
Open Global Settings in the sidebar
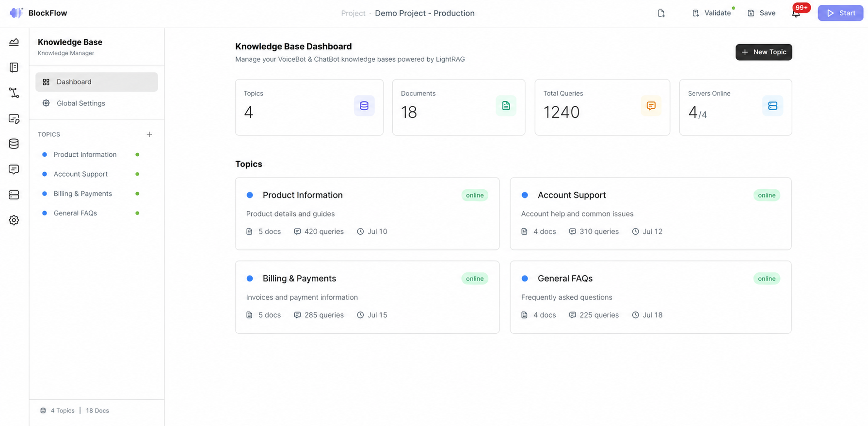pos(96,103)
